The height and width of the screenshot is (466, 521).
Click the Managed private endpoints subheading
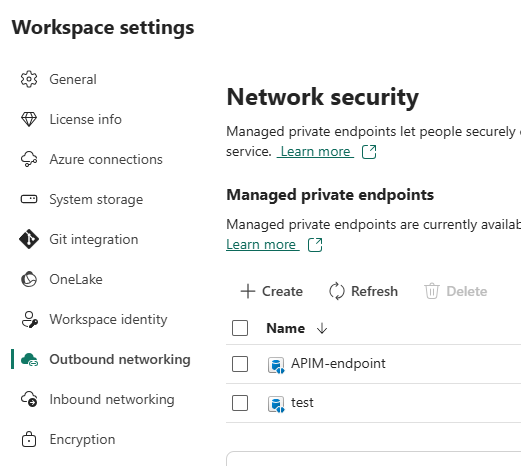click(x=330, y=195)
